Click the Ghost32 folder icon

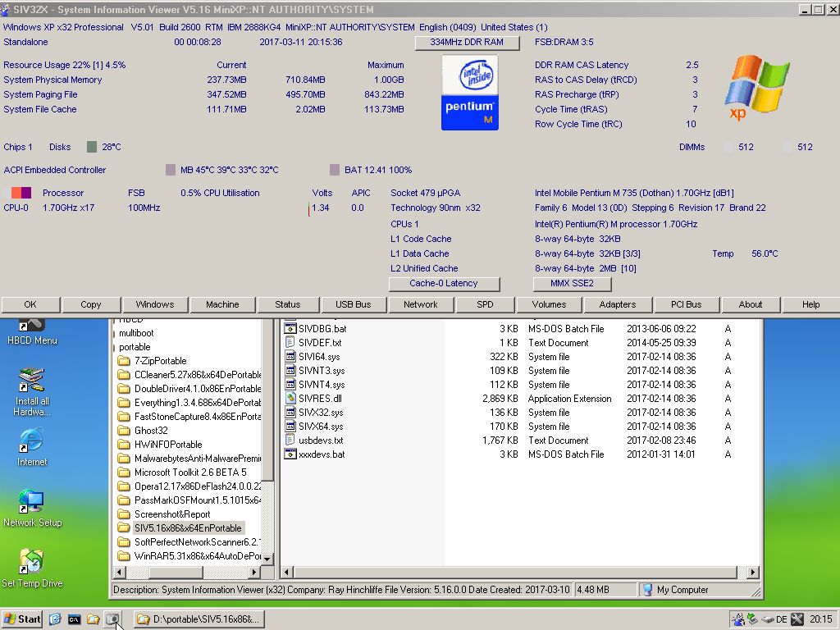[124, 430]
